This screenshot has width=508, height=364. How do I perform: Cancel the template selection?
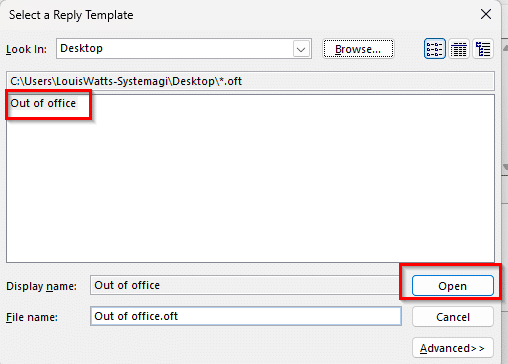click(x=453, y=317)
